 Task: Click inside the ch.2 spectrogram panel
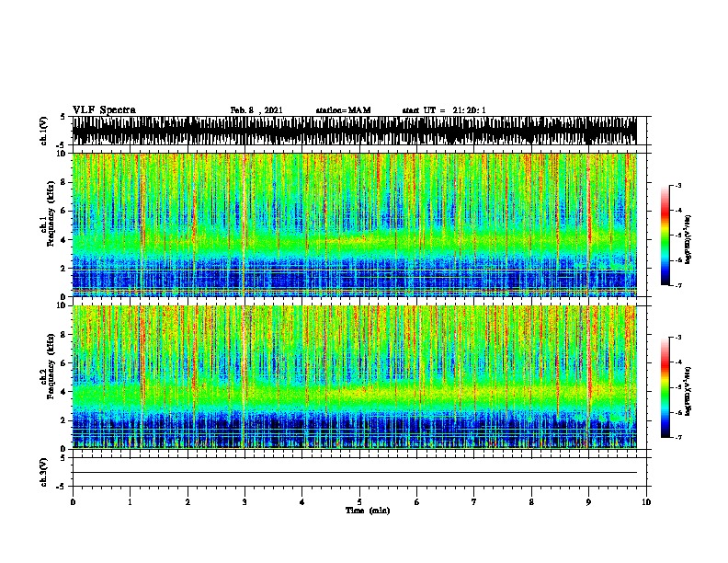354,377
